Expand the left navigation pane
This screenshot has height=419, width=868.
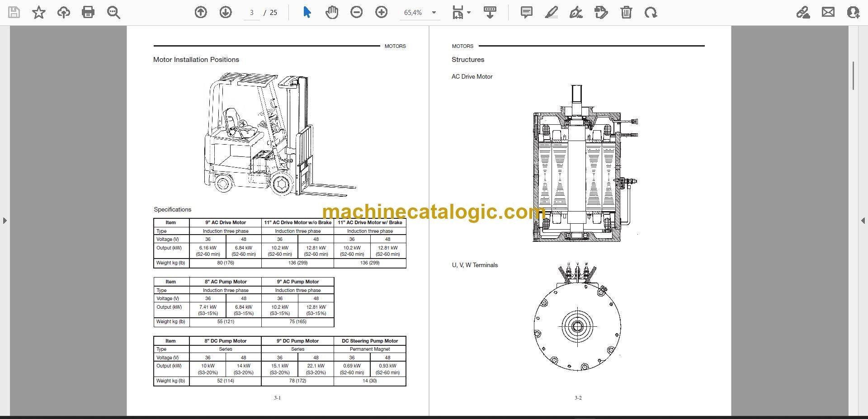pyautogui.click(x=5, y=221)
